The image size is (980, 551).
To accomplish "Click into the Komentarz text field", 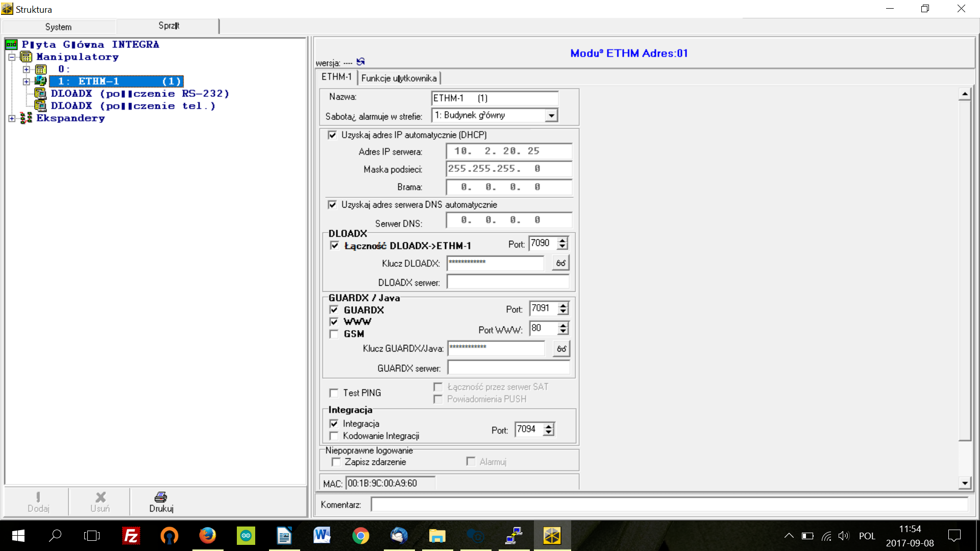I will [669, 505].
